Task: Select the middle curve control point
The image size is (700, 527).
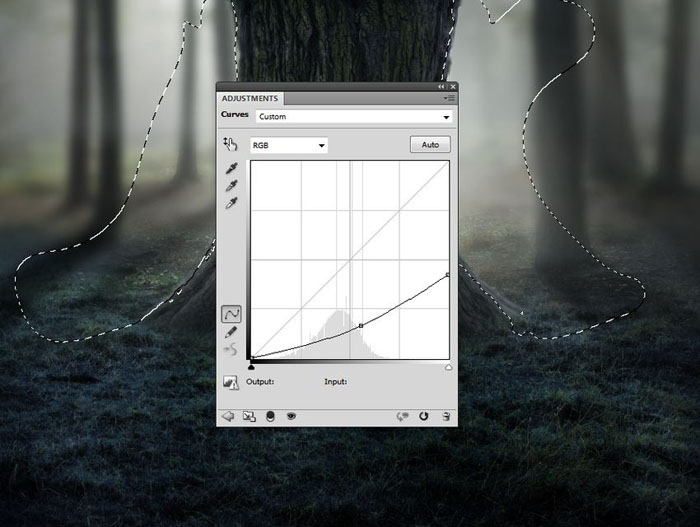Action: [x=361, y=326]
